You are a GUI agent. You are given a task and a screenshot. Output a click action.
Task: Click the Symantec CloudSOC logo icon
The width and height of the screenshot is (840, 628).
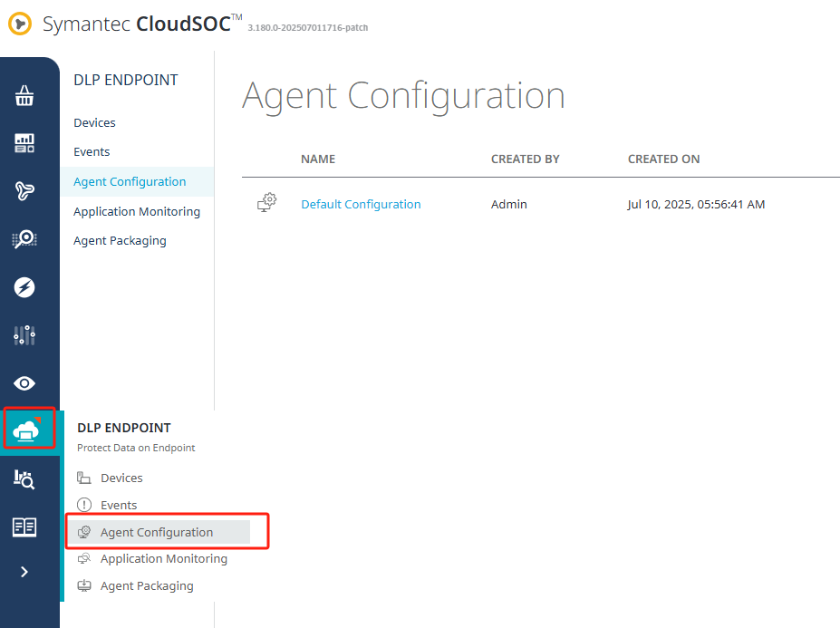(20, 24)
